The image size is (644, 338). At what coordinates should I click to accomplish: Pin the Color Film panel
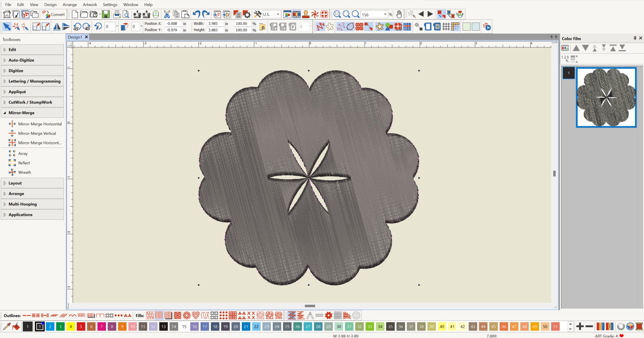point(635,38)
